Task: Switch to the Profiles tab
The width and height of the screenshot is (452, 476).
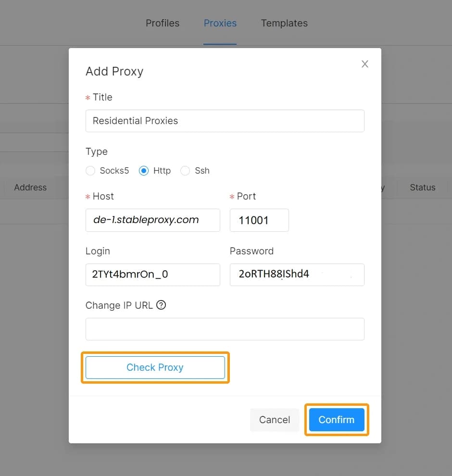Action: tap(163, 23)
